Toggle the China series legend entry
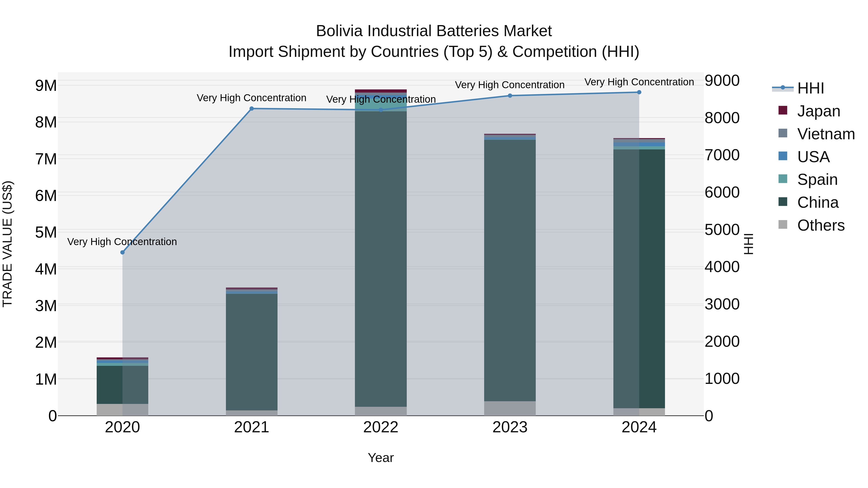The height and width of the screenshot is (488, 868). click(x=808, y=202)
